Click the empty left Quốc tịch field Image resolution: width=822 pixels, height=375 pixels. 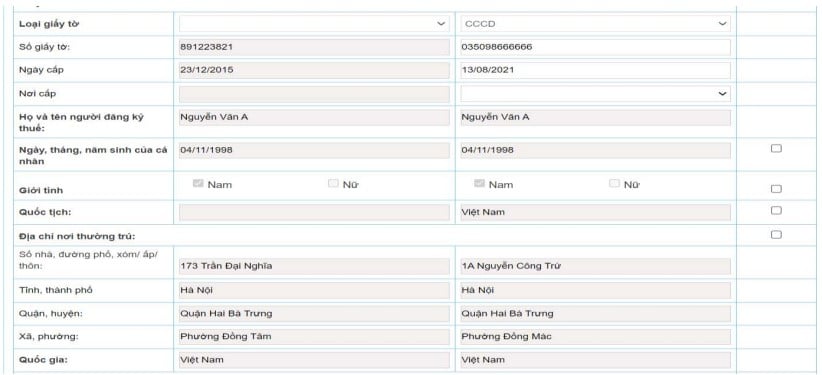[x=314, y=212]
